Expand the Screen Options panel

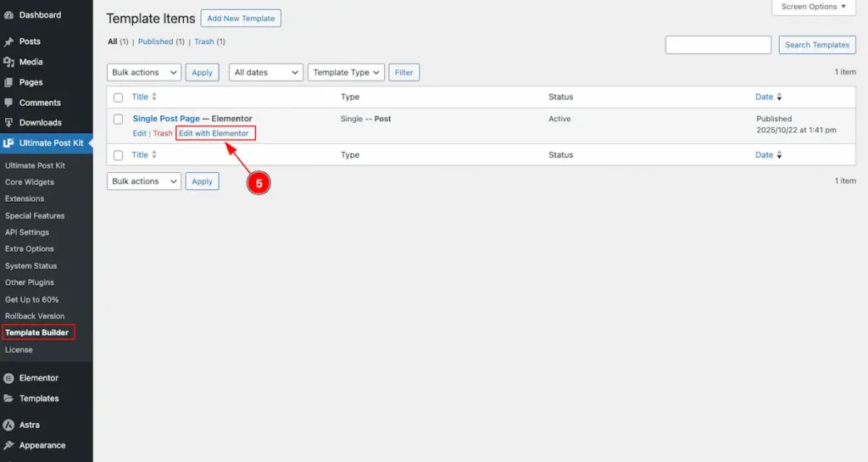point(814,7)
